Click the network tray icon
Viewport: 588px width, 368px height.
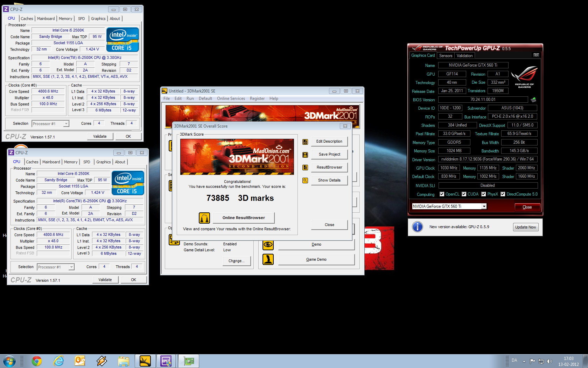click(541, 361)
